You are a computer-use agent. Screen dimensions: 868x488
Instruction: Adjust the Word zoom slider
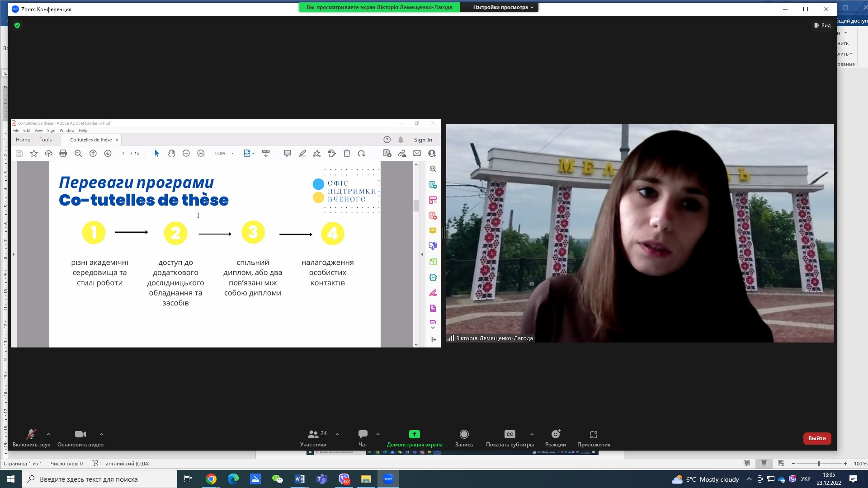819,464
